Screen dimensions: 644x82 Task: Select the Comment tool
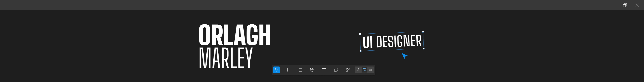[336, 70]
